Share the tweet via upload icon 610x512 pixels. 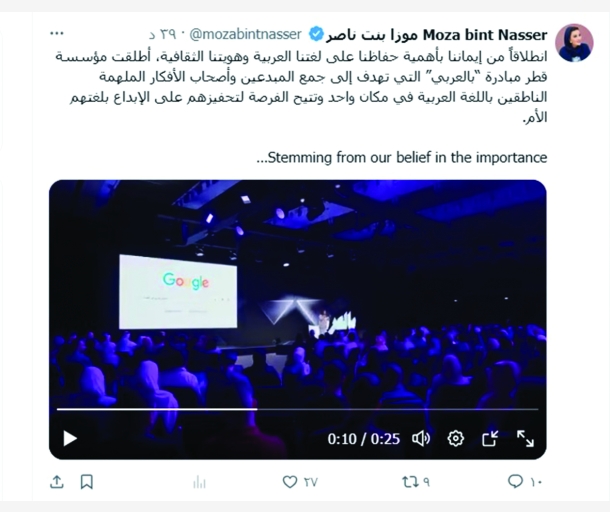pos(57,482)
